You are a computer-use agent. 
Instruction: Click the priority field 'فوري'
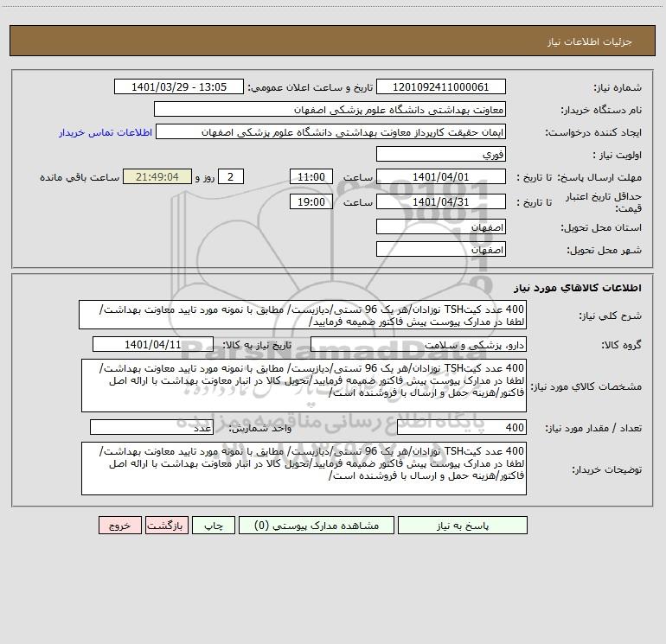pos(441,154)
